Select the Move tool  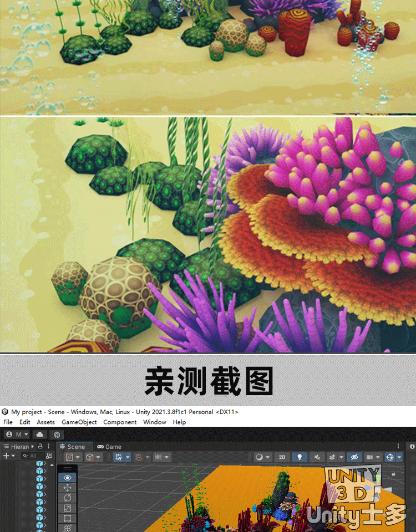(68, 488)
